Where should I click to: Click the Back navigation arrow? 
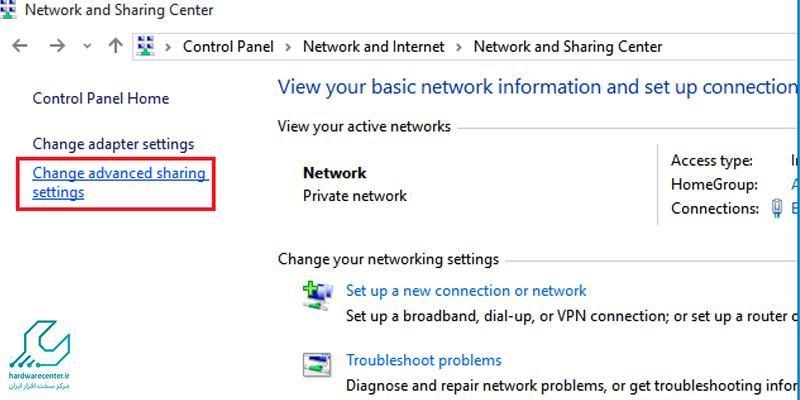tap(19, 46)
